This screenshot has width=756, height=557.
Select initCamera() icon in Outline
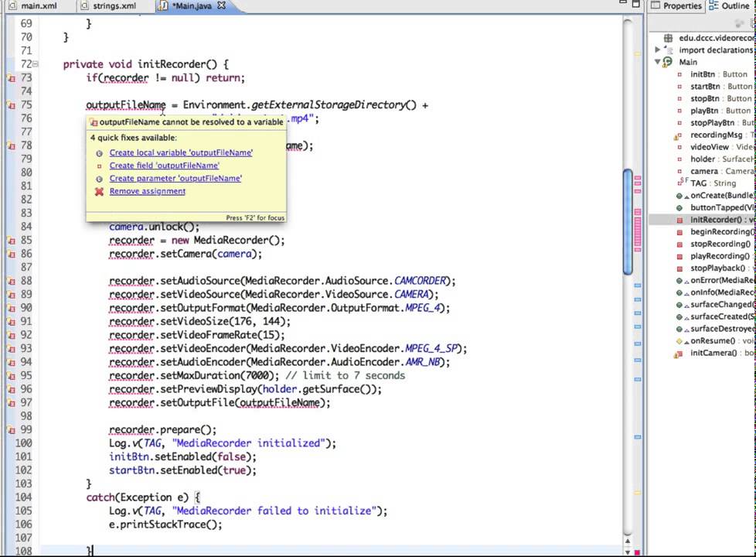pos(679,354)
